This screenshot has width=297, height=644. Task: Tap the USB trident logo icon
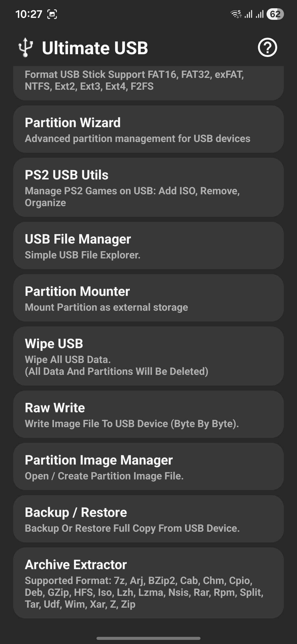26,48
